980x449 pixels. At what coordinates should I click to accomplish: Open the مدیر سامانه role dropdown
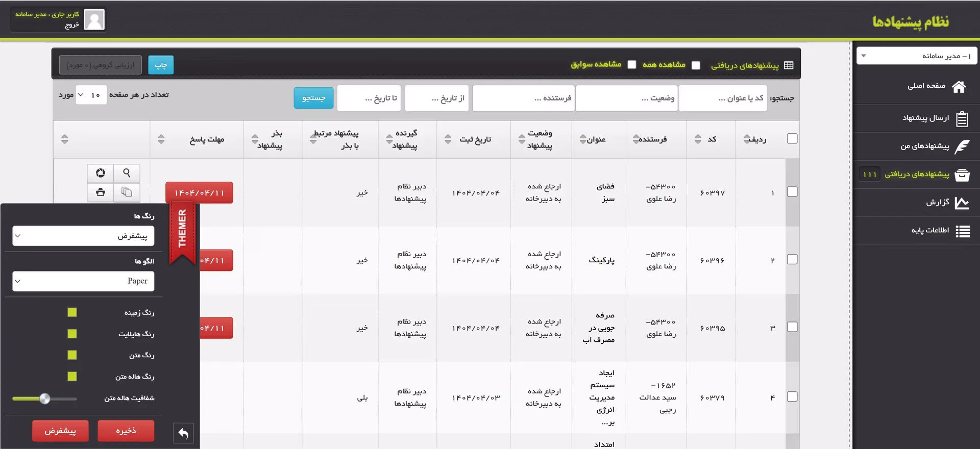coord(916,56)
